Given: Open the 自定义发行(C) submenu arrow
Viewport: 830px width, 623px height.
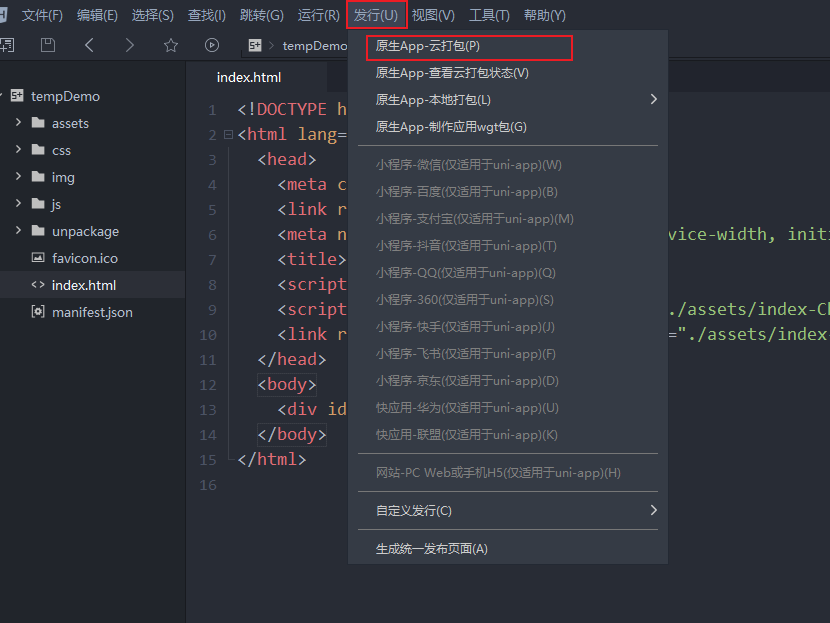Looking at the screenshot, I should coord(654,510).
